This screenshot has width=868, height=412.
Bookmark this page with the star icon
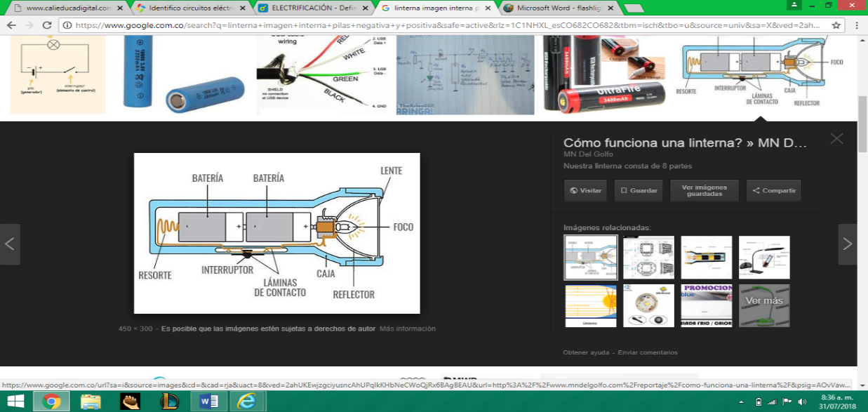point(836,25)
